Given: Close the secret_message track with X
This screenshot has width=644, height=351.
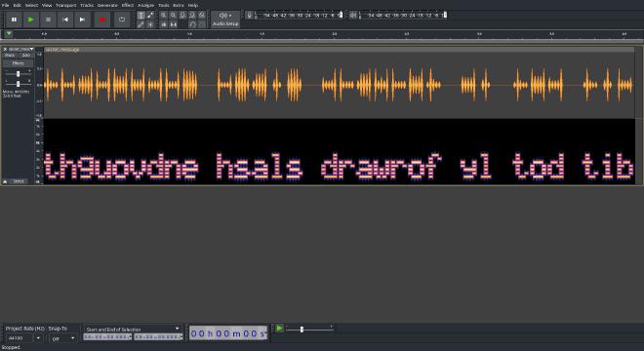Looking at the screenshot, I should [5, 50].
